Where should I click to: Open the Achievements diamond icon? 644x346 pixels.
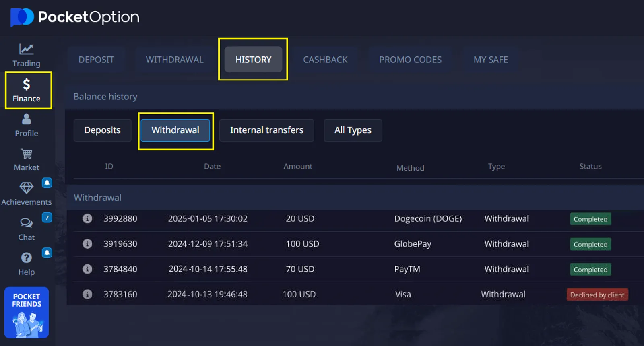pyautogui.click(x=26, y=188)
